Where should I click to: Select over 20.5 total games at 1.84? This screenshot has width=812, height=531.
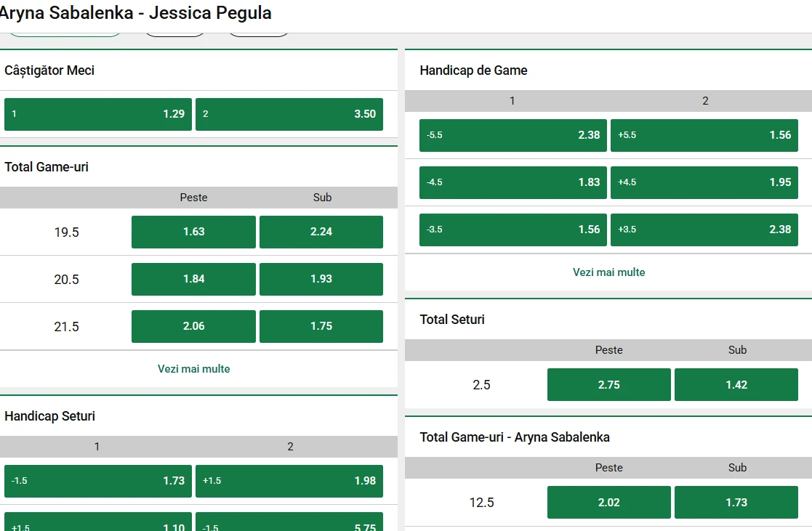coord(193,279)
